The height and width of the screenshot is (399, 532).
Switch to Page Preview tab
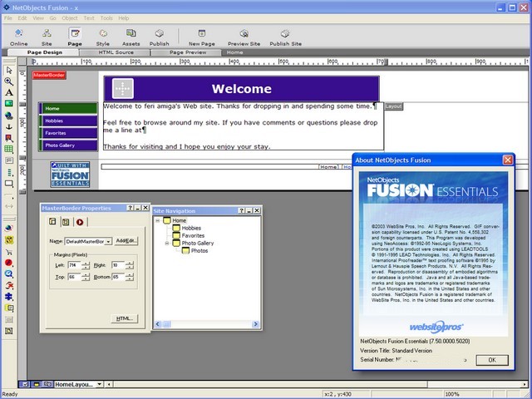point(188,52)
